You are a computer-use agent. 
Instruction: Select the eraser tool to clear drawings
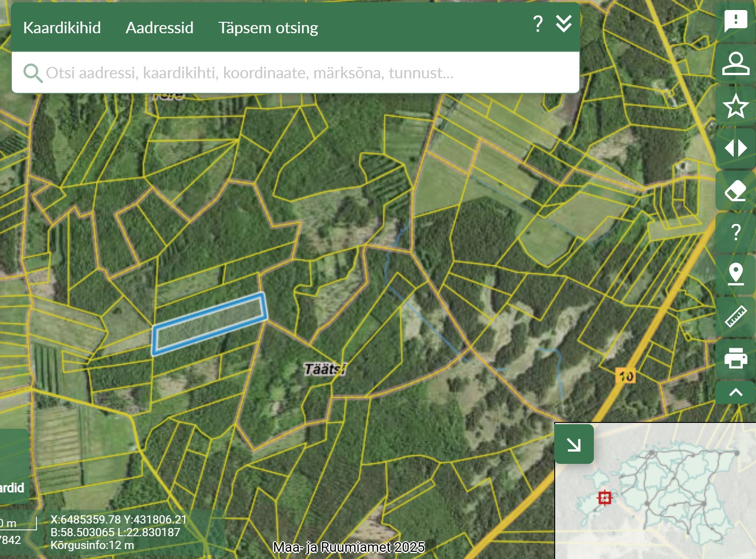coord(736,190)
